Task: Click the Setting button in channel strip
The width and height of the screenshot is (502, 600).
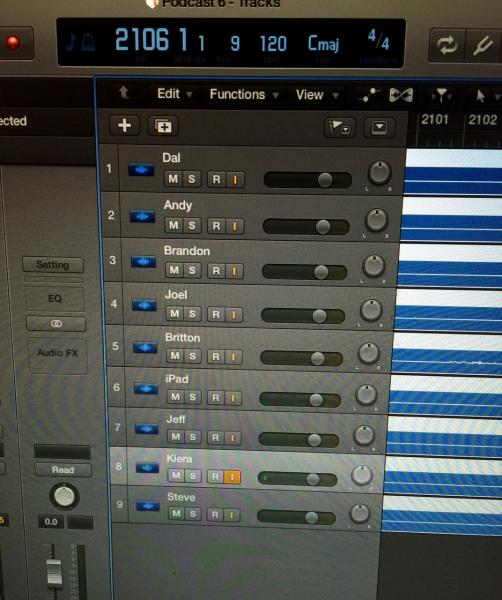Action: (53, 265)
